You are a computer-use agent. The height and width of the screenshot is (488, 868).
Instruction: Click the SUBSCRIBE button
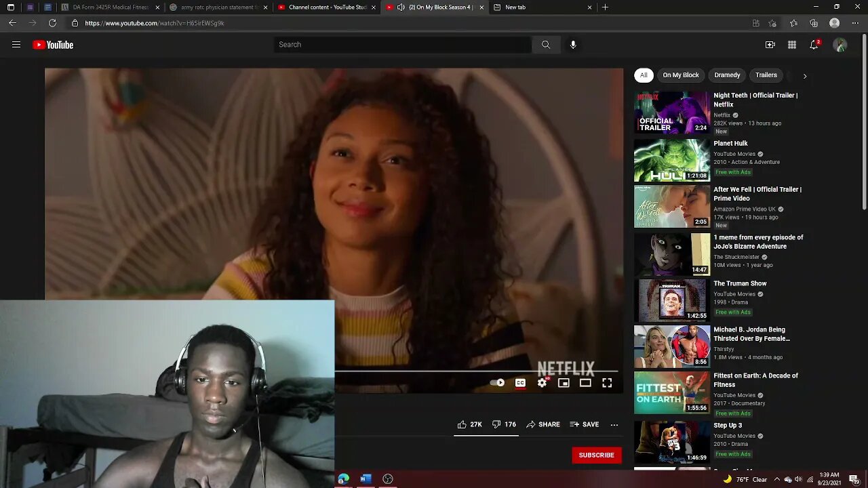tap(597, 455)
